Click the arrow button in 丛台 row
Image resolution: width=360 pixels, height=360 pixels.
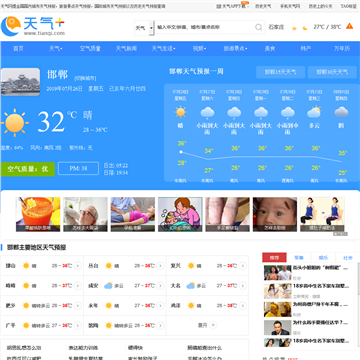(x=160, y=266)
